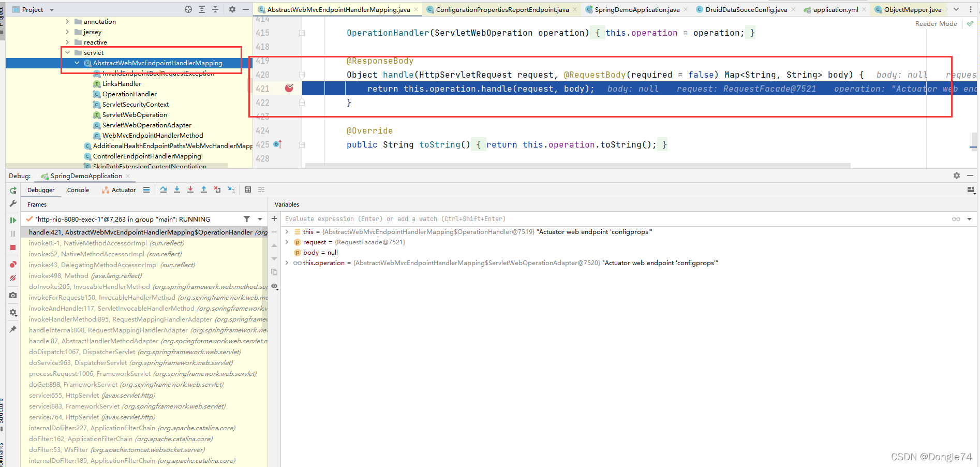Image resolution: width=980 pixels, height=467 pixels.
Task: Open the eye view-options icon in Variables
Action: 275,286
